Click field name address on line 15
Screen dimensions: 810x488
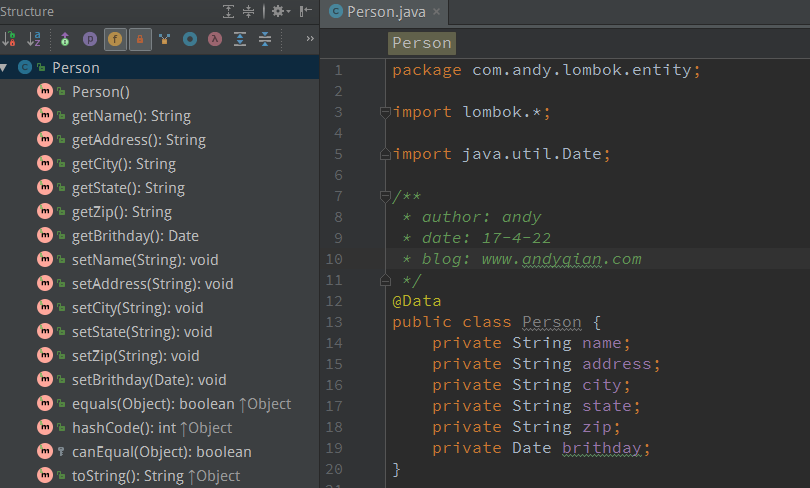click(617, 364)
